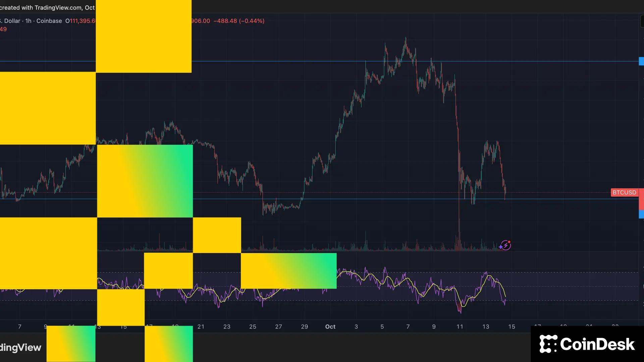The image size is (644, 362).
Task: Click the large yellow square at top
Action: click(x=144, y=36)
